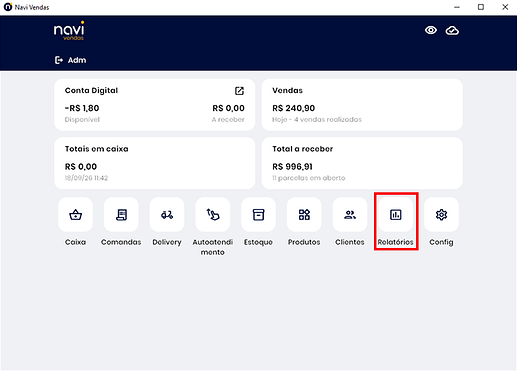
Task: Click the Autoatendimento label
Action: pos(213,247)
